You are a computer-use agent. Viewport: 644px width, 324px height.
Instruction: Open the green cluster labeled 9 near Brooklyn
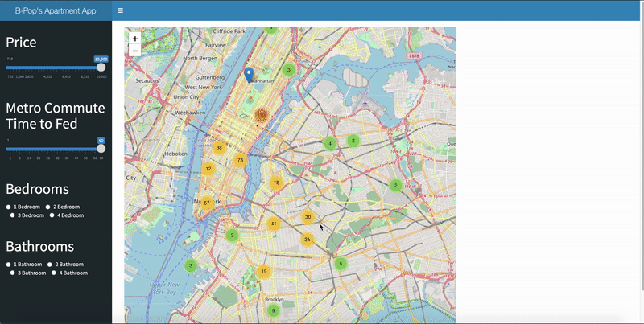point(273,310)
